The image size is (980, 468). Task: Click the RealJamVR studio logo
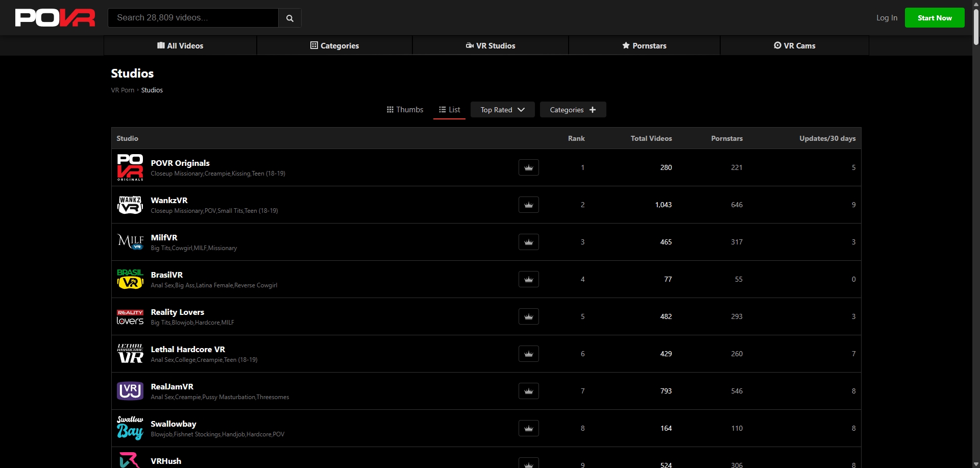[130, 391]
